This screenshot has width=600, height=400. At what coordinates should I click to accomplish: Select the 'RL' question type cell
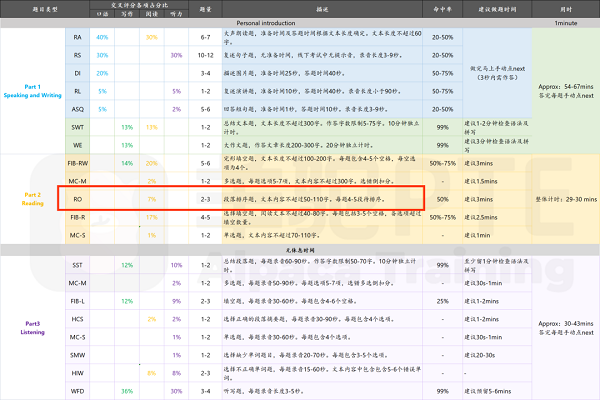point(77,91)
